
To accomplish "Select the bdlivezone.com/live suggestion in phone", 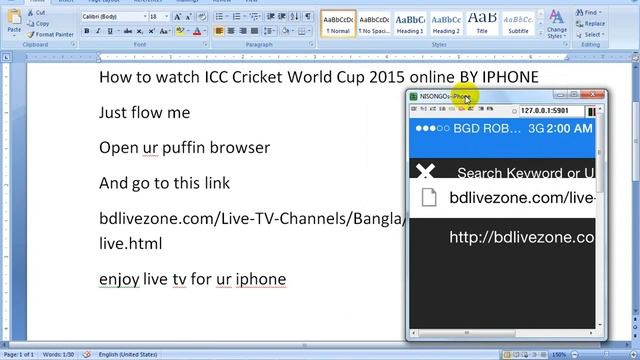I will (x=502, y=198).
